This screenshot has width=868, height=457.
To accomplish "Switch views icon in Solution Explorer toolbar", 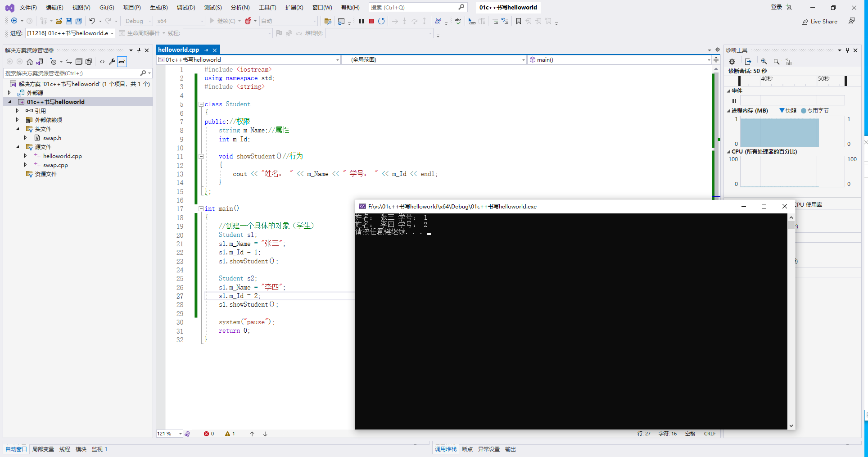I will 40,62.
